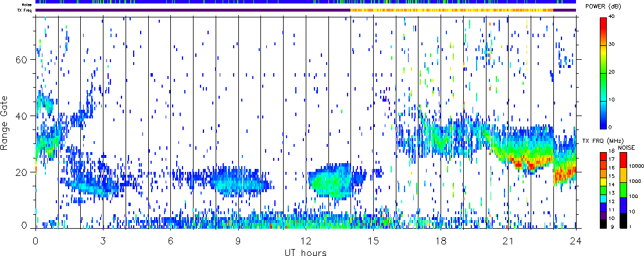The image size is (644, 256).
Task: Pick the black bottom swatch in NOISE legend
Action: click(622, 221)
